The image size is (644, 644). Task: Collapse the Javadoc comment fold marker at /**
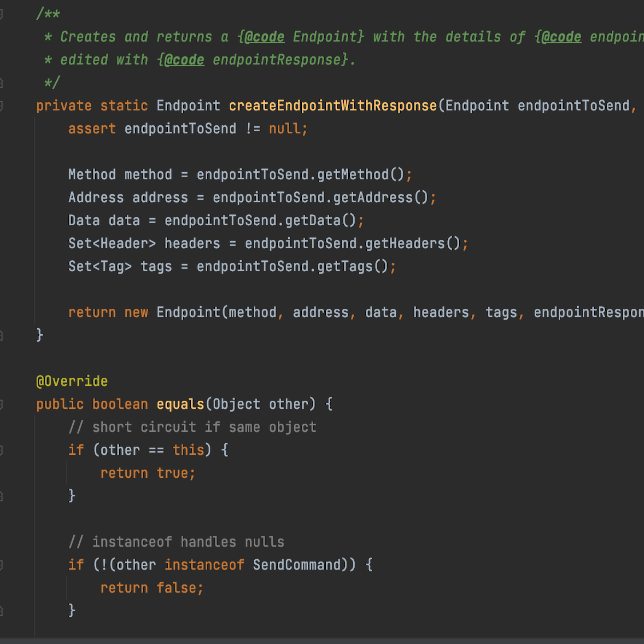pyautogui.click(x=1, y=14)
